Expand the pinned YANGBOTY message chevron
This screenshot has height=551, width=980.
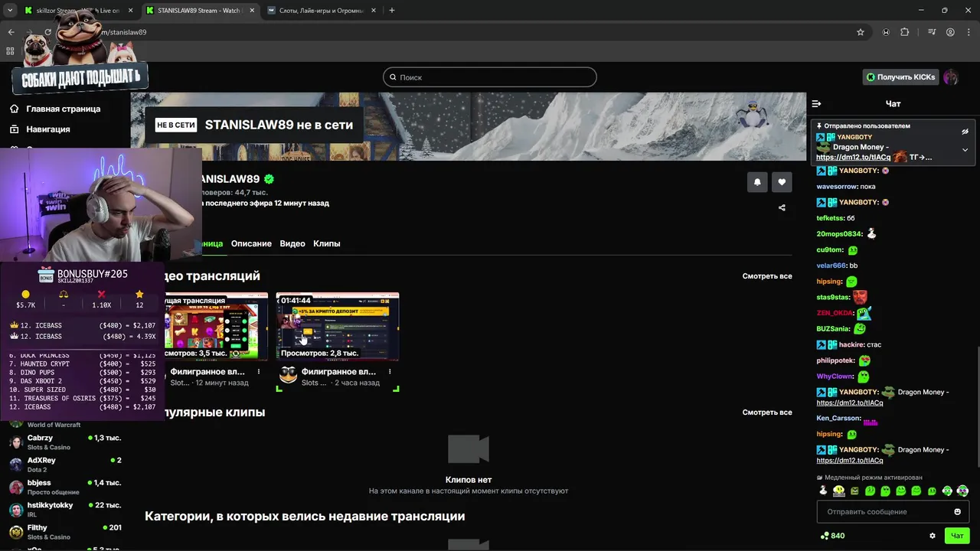coord(965,150)
